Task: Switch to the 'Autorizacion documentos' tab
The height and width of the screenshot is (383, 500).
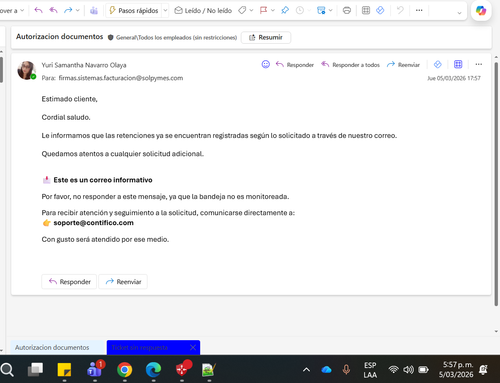Action: point(58,347)
